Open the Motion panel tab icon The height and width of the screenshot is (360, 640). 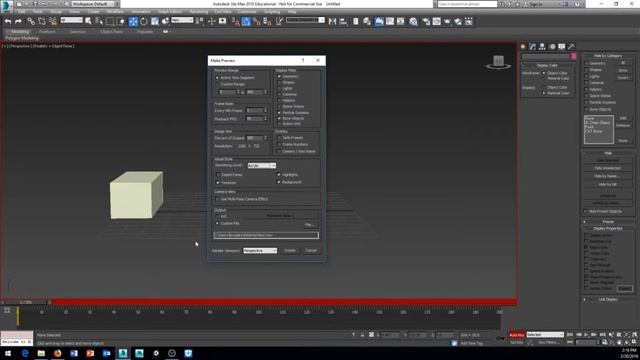click(x=552, y=47)
